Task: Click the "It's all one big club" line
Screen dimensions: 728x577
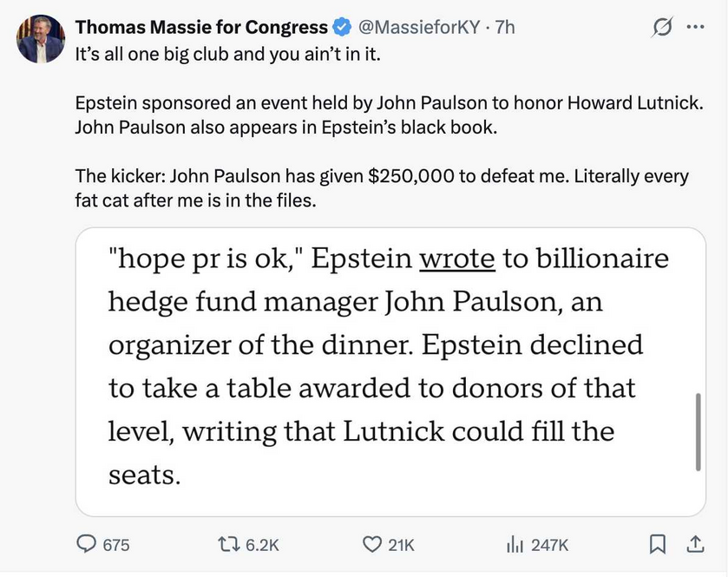Action: 228,52
